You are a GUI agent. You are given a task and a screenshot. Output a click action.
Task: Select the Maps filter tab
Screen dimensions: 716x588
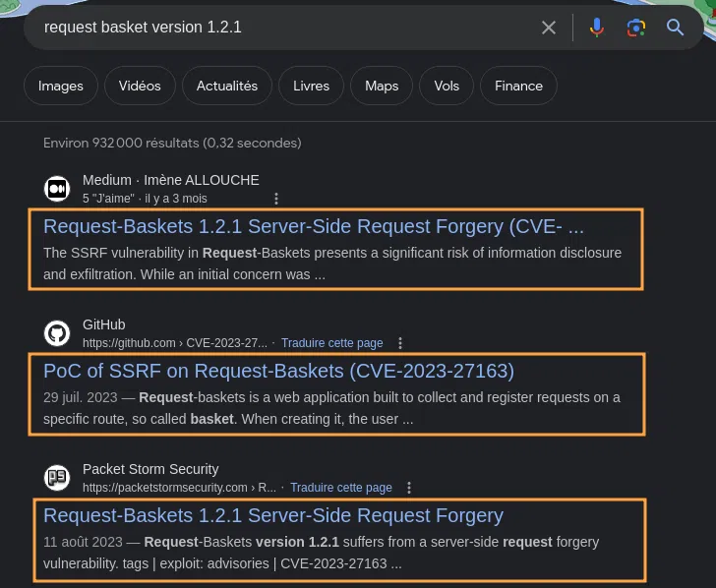(x=382, y=86)
